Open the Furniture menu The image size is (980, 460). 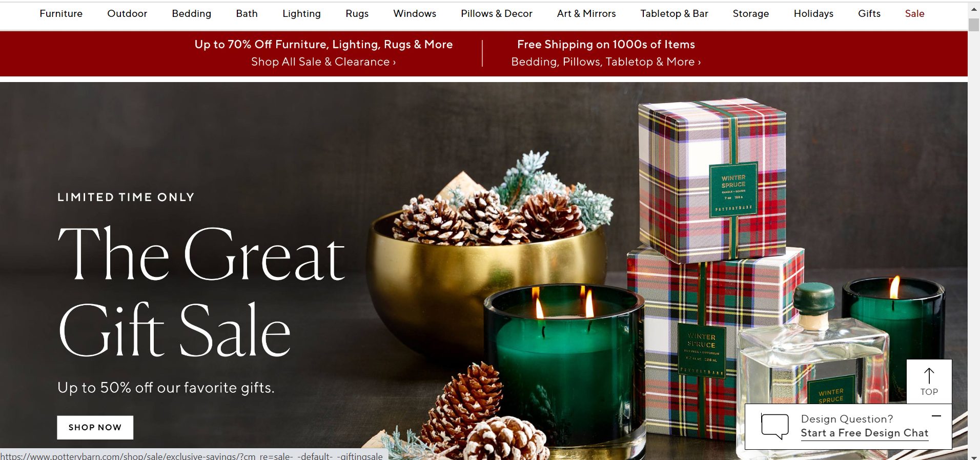pyautogui.click(x=61, y=14)
